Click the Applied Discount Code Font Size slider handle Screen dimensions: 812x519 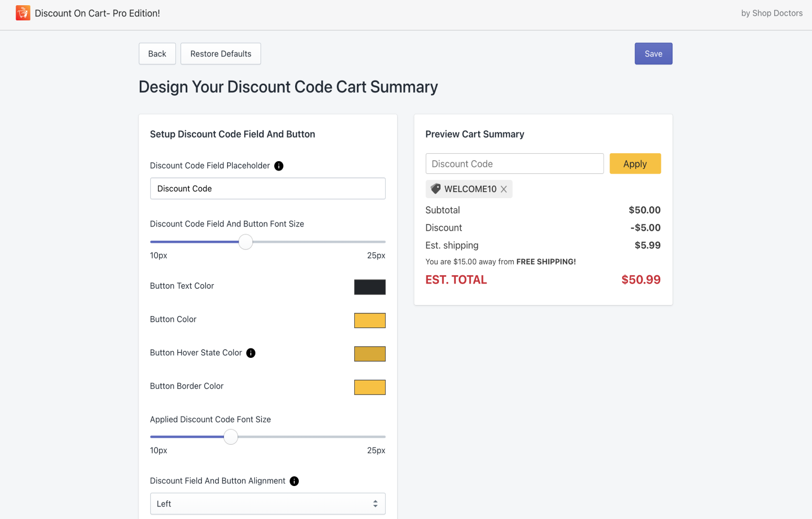[231, 437]
